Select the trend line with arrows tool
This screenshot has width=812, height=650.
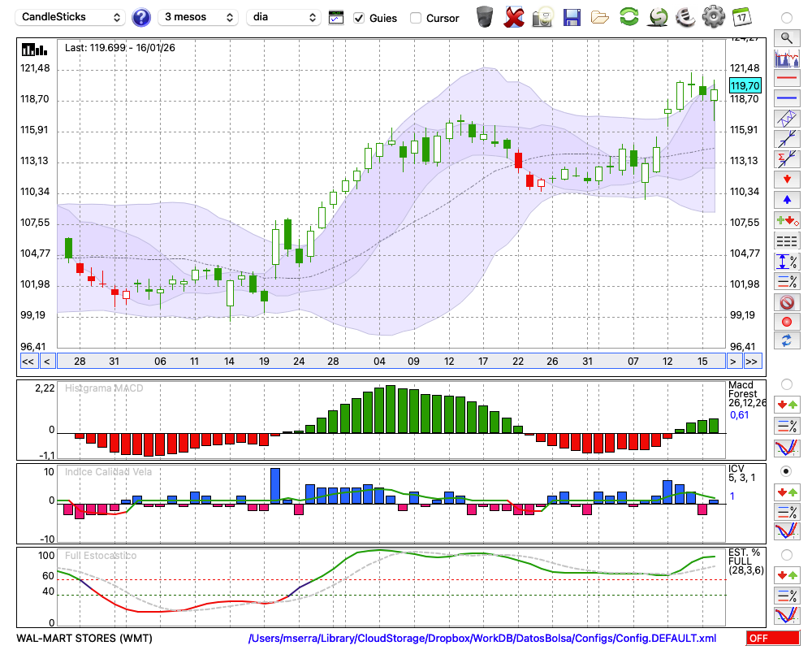[787, 139]
